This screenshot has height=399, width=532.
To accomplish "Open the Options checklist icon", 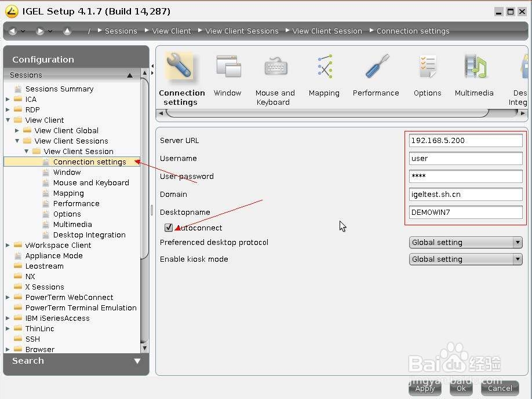I will click(x=428, y=67).
